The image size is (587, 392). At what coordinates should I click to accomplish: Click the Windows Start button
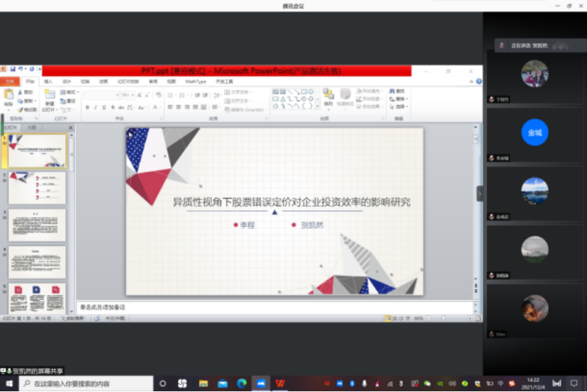[9, 383]
